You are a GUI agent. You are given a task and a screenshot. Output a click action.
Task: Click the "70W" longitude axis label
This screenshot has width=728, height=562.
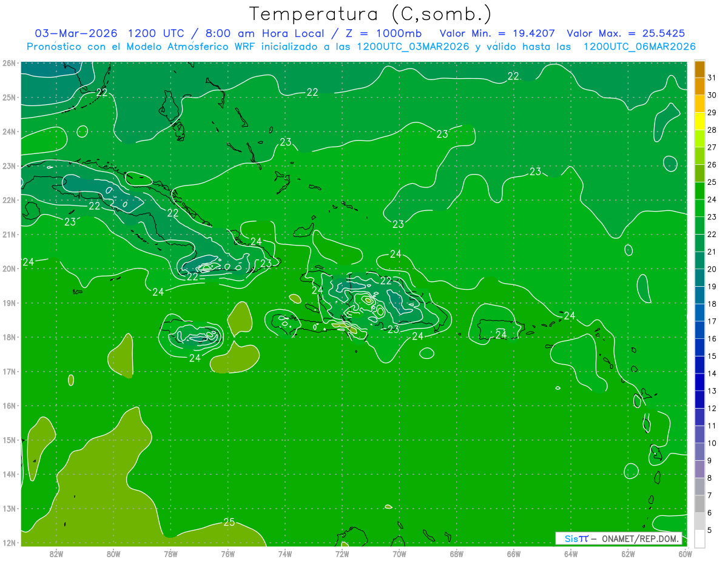click(x=399, y=553)
